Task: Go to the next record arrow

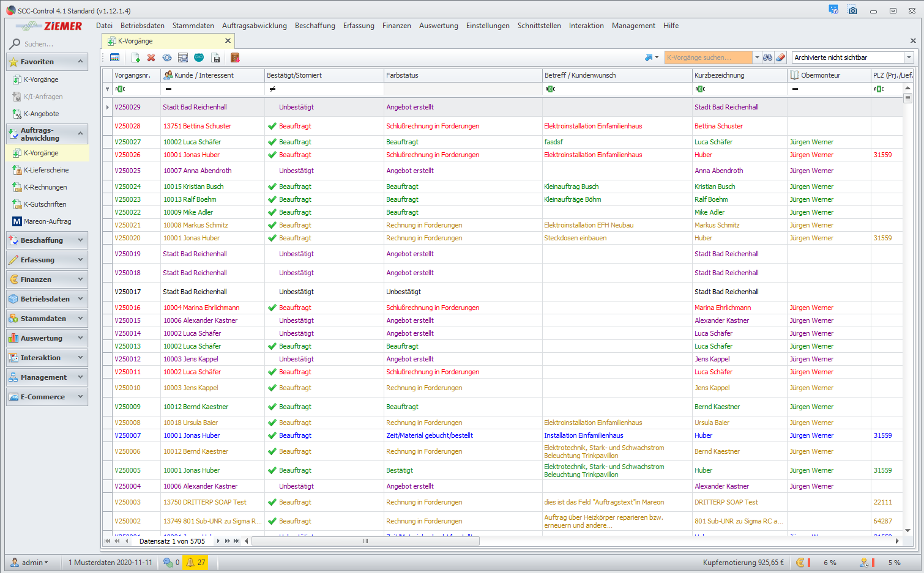Action: pos(218,541)
